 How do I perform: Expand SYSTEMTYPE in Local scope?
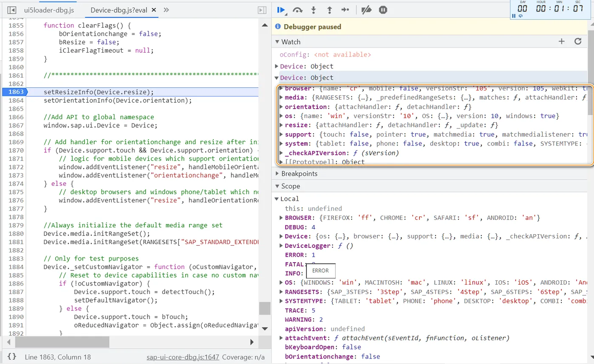[x=281, y=301]
